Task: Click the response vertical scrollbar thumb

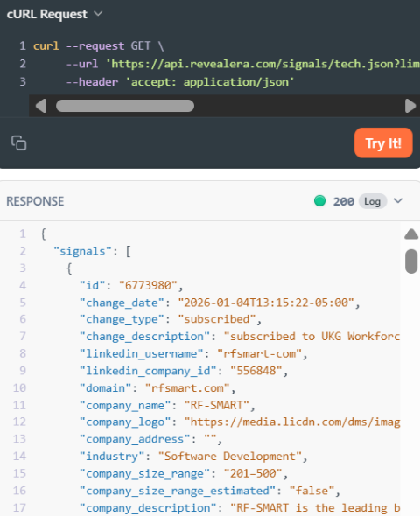Action: [411, 261]
